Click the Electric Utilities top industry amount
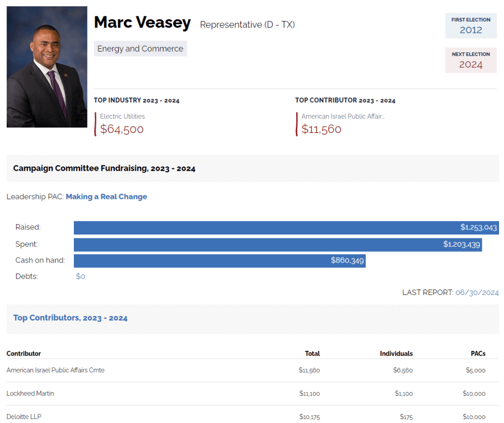The width and height of the screenshot is (504, 423). click(122, 130)
